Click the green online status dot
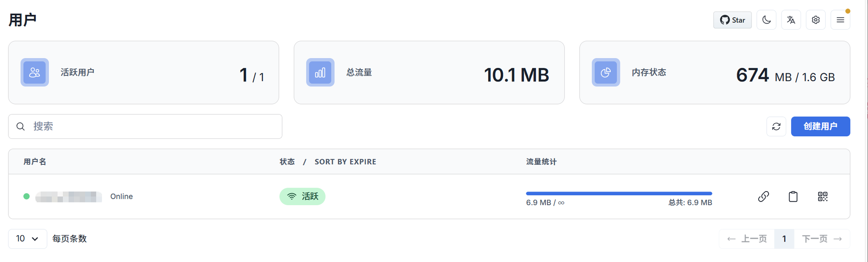868x262 pixels. coord(26,196)
